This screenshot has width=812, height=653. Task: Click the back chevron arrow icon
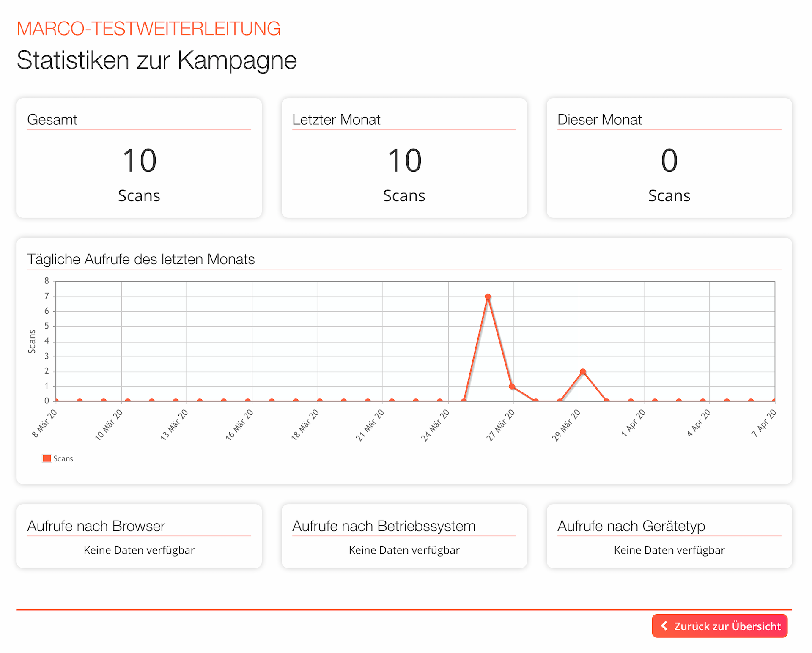(664, 626)
